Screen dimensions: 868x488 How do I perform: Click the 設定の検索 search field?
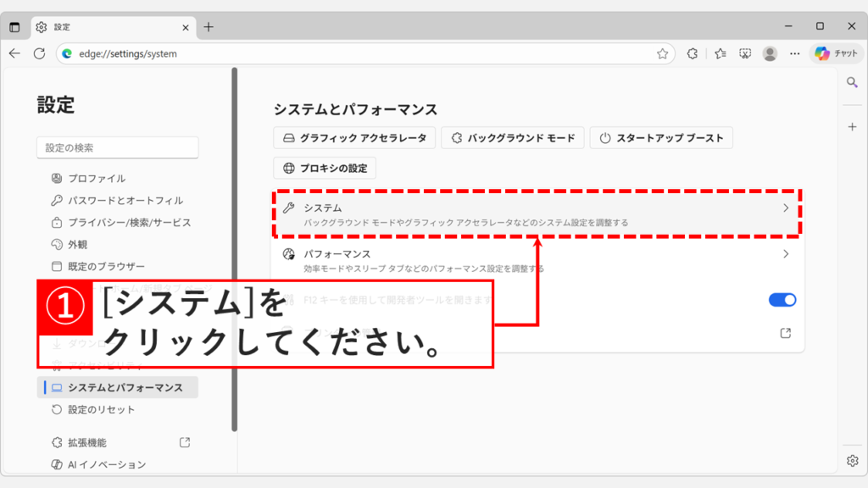(x=117, y=147)
